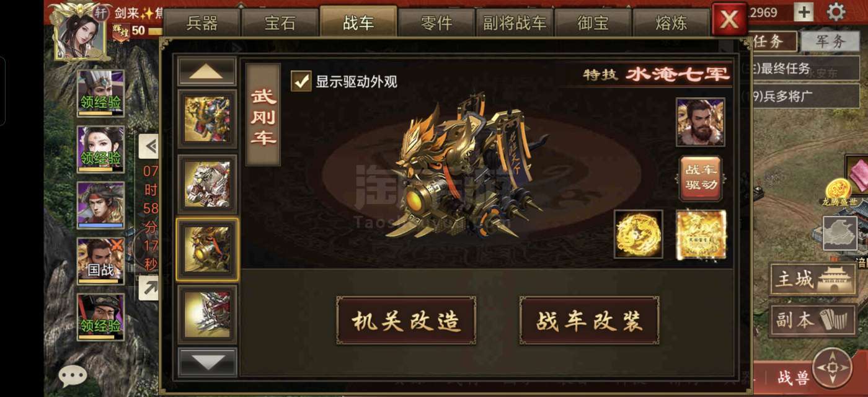Select the white tiger chariot thumbnail
868x397 pixels.
(207, 184)
